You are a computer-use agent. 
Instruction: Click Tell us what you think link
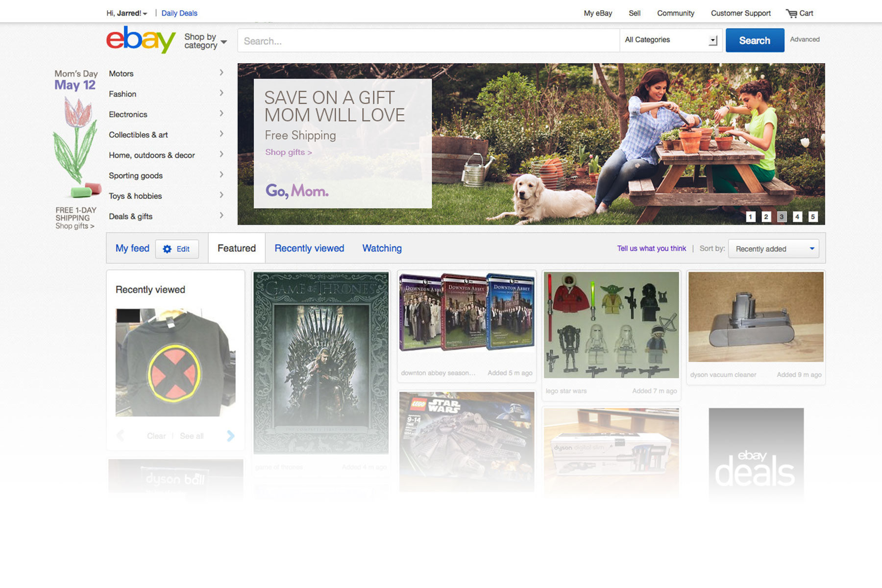651,248
